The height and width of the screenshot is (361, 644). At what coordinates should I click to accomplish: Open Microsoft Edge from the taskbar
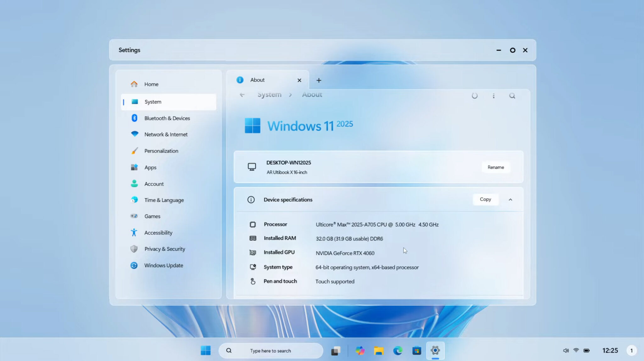click(x=398, y=350)
